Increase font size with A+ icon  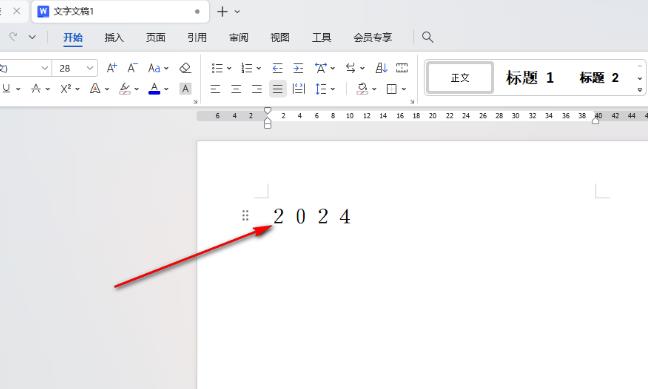tap(112, 68)
